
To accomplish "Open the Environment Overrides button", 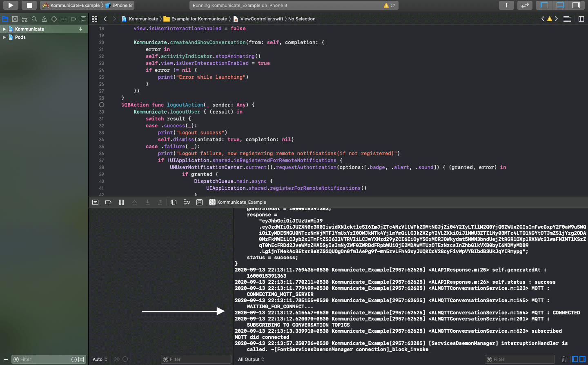I will 199,202.
